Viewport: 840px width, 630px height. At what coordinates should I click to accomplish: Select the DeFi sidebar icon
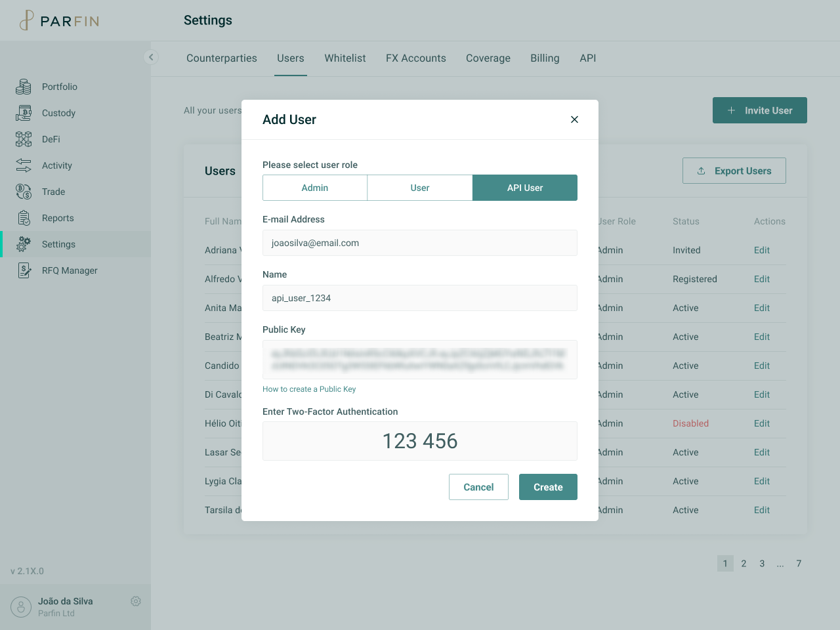pos(24,139)
